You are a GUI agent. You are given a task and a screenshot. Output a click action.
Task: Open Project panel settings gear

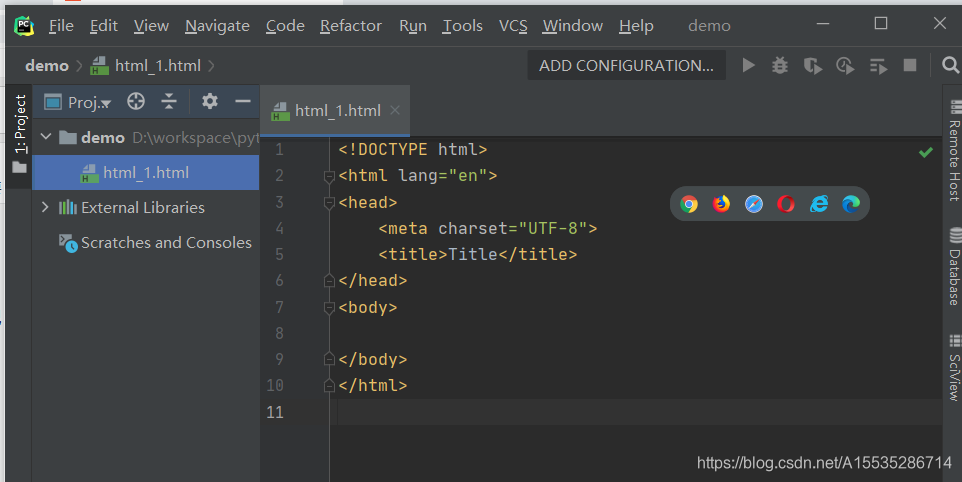tap(210, 101)
